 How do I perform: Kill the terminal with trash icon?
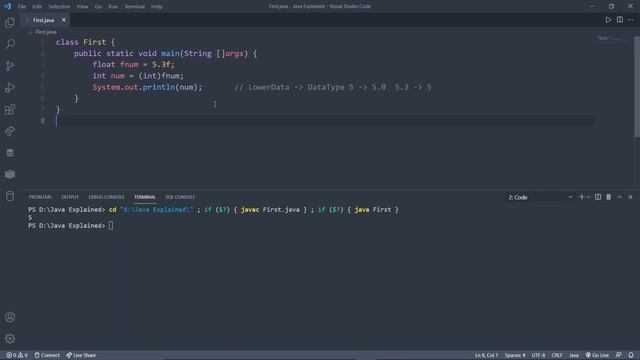point(609,197)
